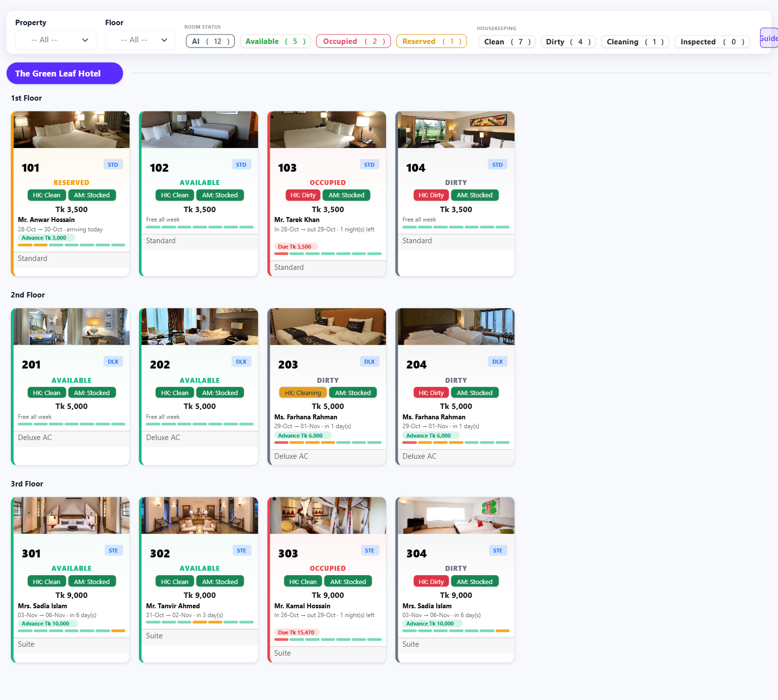Viewport: 778px width, 700px height.
Task: Click the Due Tk 3,500 badge
Action: [296, 247]
